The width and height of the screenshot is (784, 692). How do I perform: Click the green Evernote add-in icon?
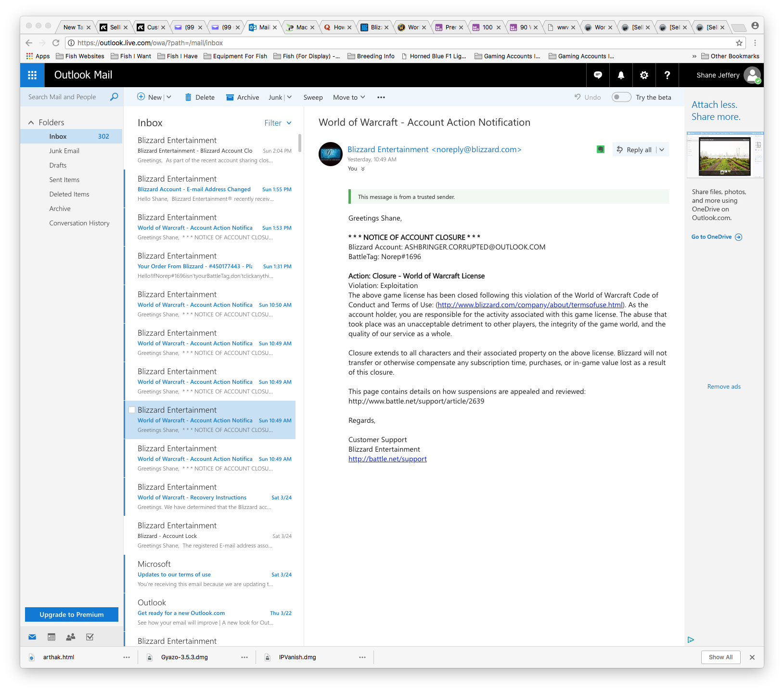click(601, 149)
